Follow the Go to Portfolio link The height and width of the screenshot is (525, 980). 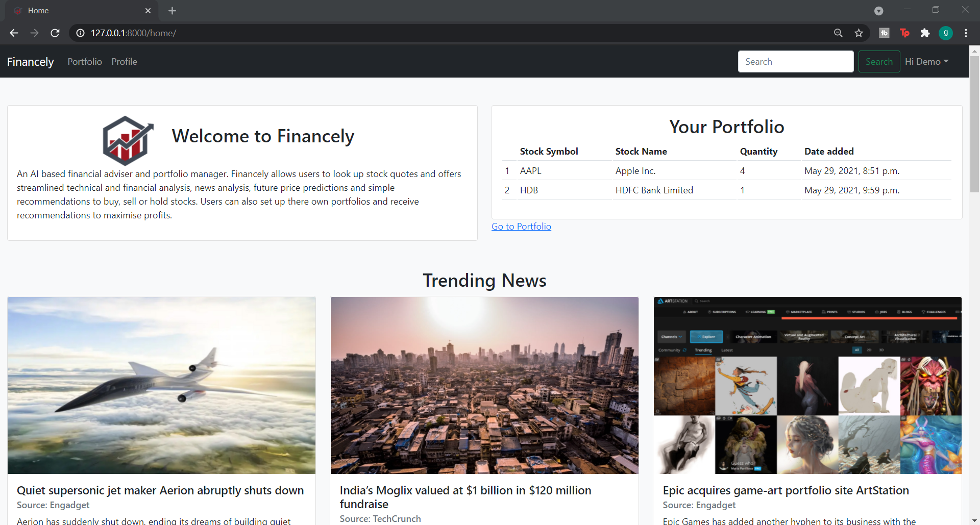[x=521, y=227]
